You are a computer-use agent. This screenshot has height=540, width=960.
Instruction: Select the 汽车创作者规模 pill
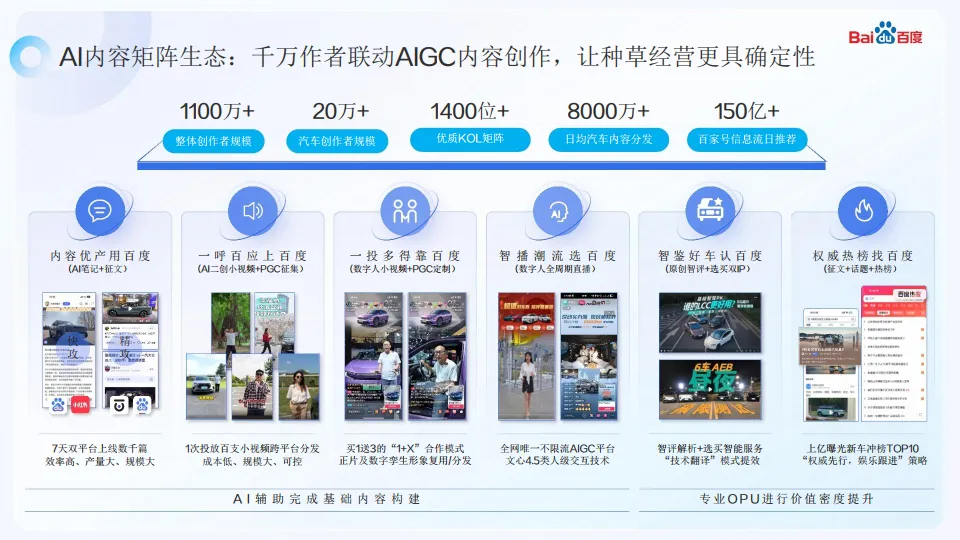pos(337,141)
